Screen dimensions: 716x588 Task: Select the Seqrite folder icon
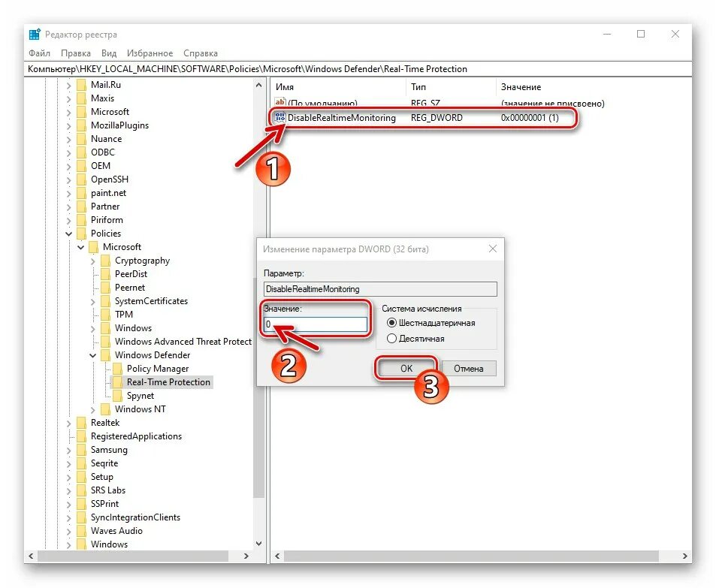click(81, 463)
